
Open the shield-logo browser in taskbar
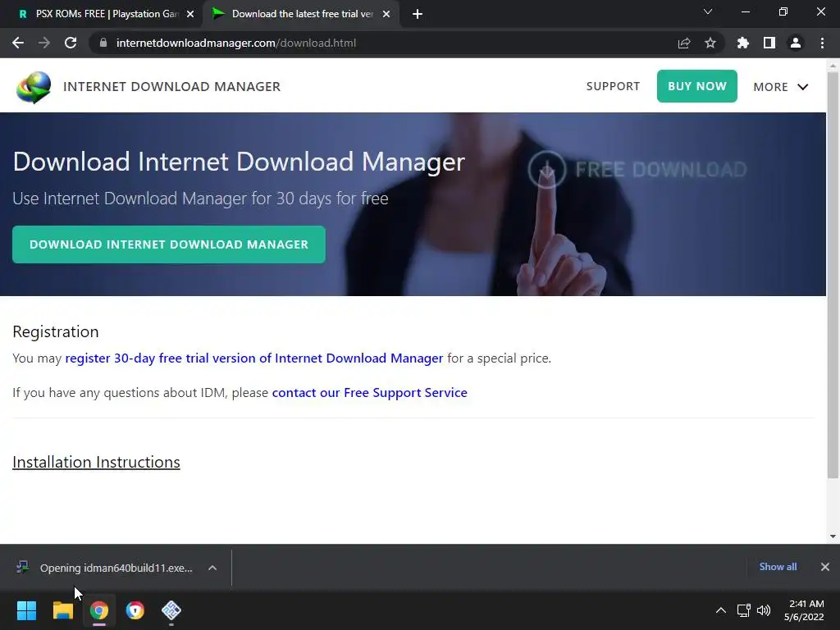(135, 610)
